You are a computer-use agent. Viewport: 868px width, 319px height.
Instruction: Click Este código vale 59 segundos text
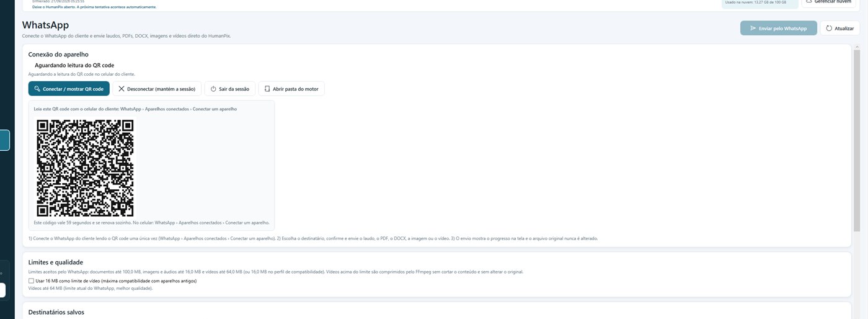151,222
